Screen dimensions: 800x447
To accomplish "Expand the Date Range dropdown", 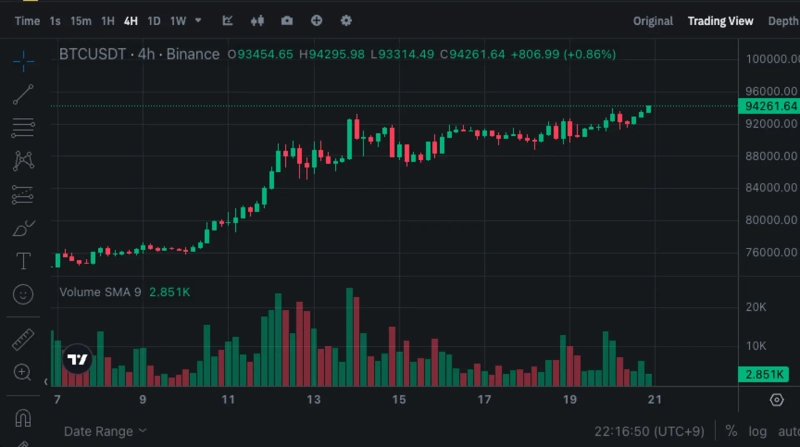I will click(x=105, y=431).
